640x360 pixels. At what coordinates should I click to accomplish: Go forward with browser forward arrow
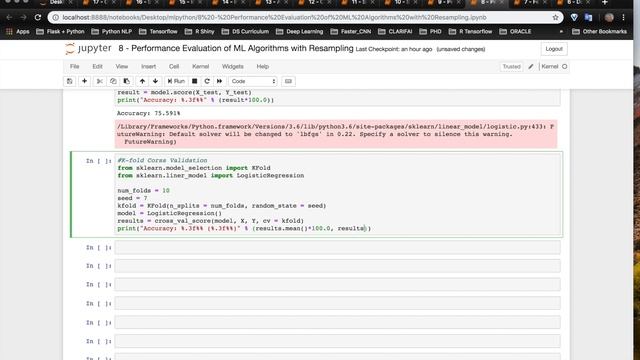coord(23,18)
